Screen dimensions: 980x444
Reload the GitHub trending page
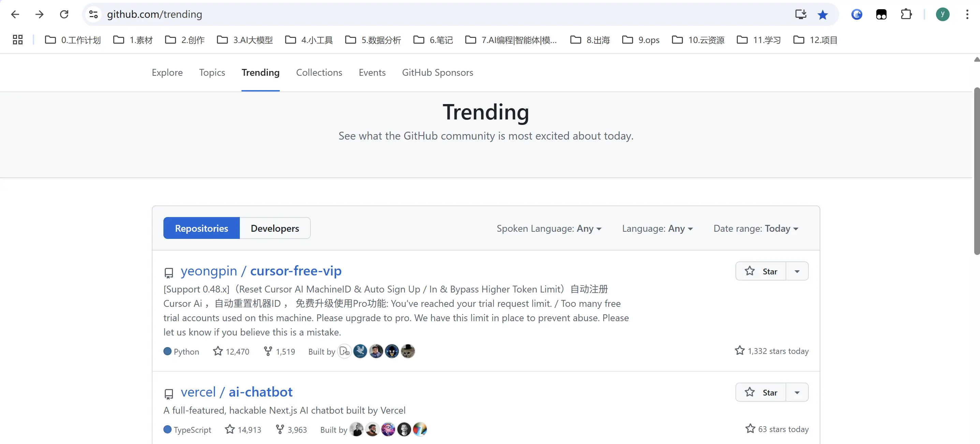tap(64, 14)
